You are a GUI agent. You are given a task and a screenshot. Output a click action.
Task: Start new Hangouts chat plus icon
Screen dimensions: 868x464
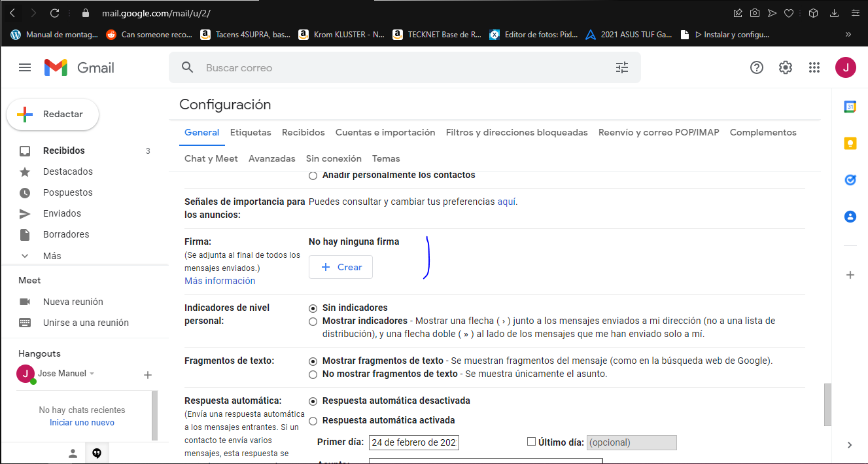point(148,375)
